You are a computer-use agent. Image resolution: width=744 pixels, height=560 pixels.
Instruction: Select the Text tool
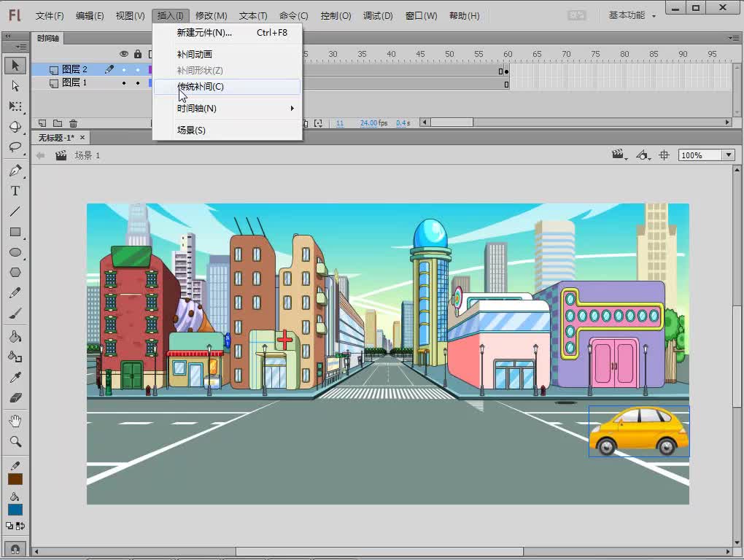pos(15,191)
